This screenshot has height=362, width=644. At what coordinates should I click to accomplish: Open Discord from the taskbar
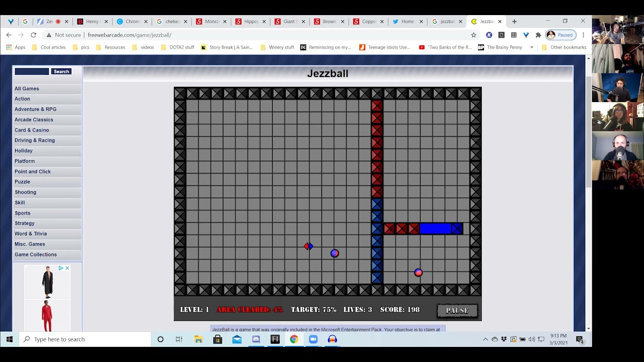pyautogui.click(x=256, y=339)
